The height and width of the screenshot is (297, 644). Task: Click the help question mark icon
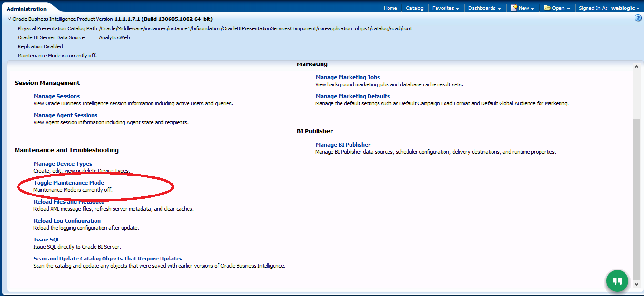click(x=638, y=18)
